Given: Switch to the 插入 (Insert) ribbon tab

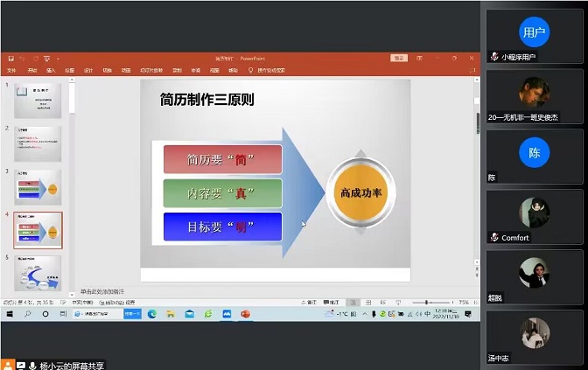Looking at the screenshot, I should [50, 69].
